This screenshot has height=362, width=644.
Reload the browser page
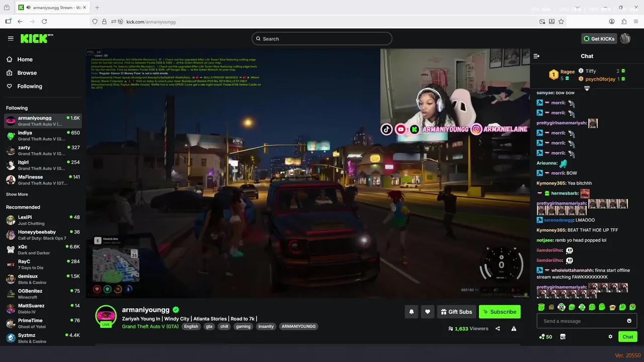44,22
